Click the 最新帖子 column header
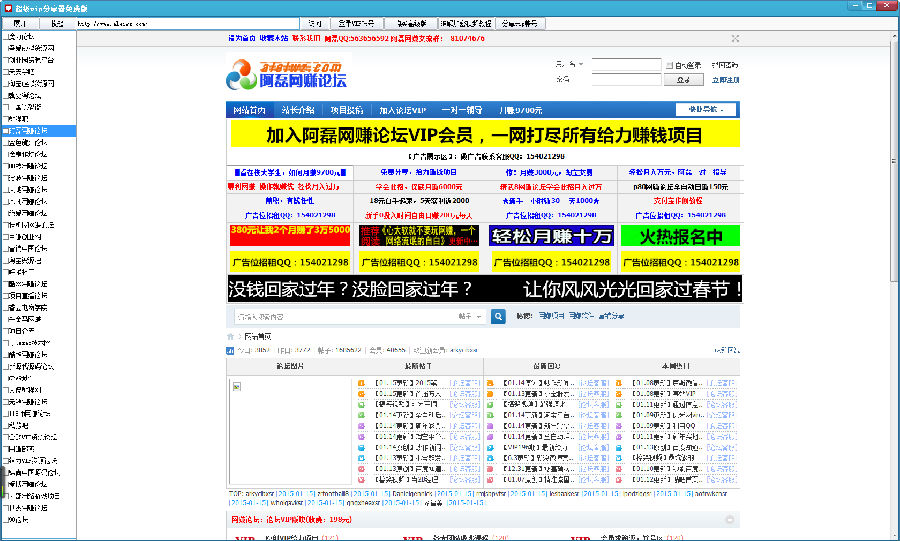900x541 pixels. (x=418, y=366)
